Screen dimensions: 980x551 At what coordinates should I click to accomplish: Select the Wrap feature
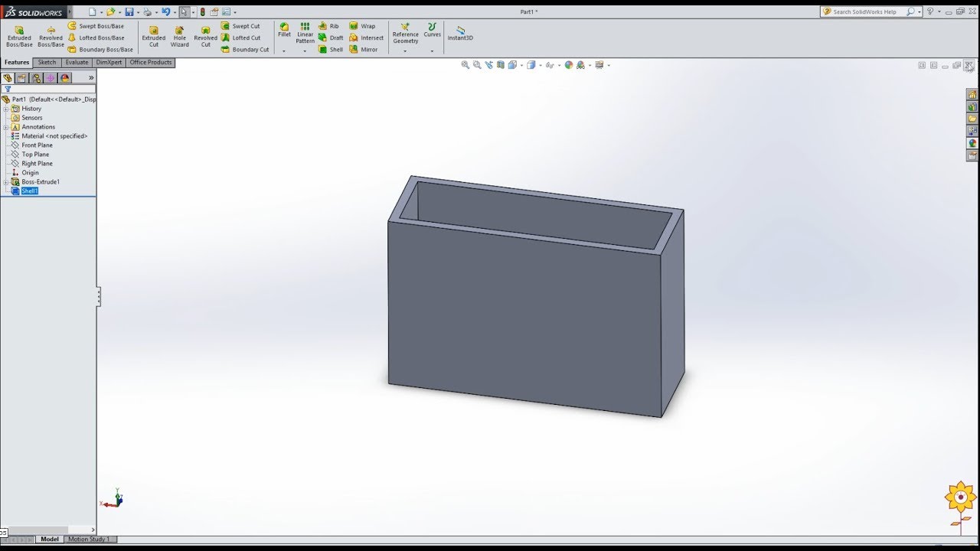[x=362, y=26]
